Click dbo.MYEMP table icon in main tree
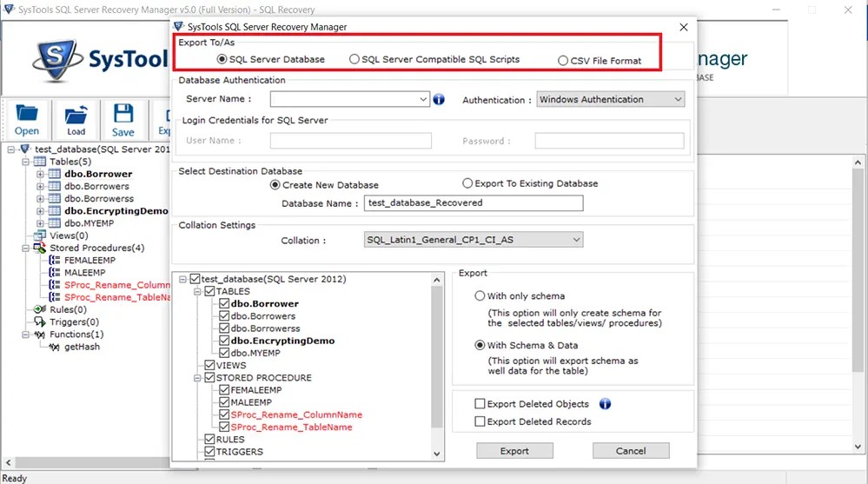The width and height of the screenshot is (868, 484). (x=55, y=223)
